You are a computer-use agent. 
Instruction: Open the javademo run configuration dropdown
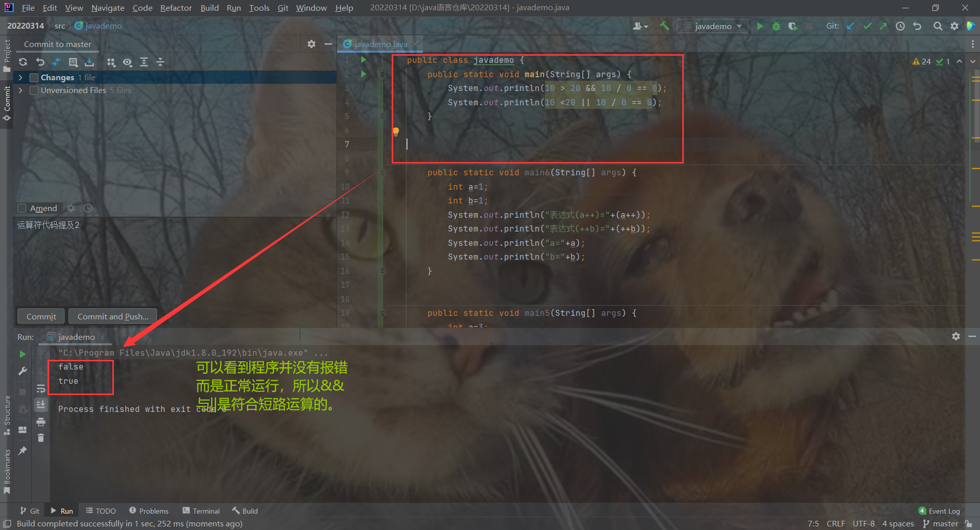712,26
